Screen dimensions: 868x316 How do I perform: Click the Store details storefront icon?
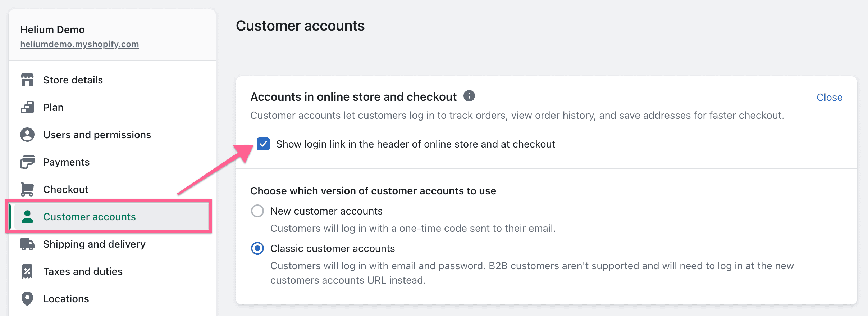[x=27, y=80]
